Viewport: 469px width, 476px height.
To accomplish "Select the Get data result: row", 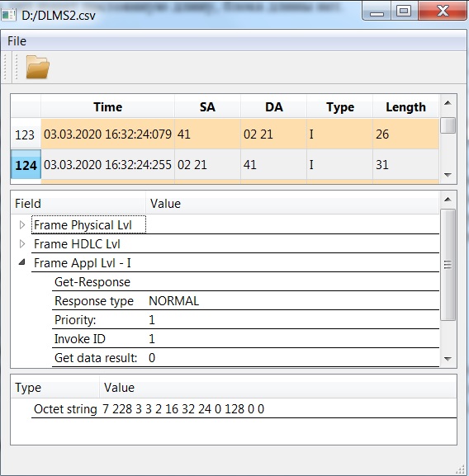I will 245,357.
